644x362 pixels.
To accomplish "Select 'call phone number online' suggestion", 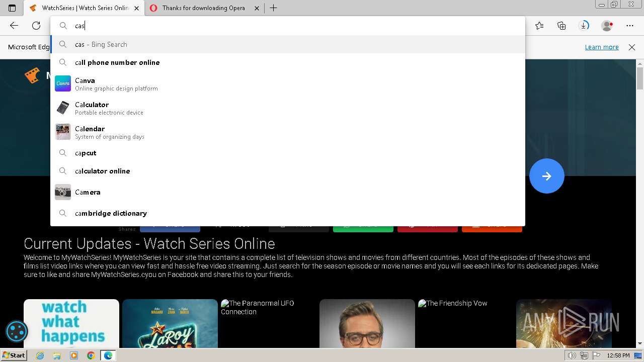I will coord(288,62).
